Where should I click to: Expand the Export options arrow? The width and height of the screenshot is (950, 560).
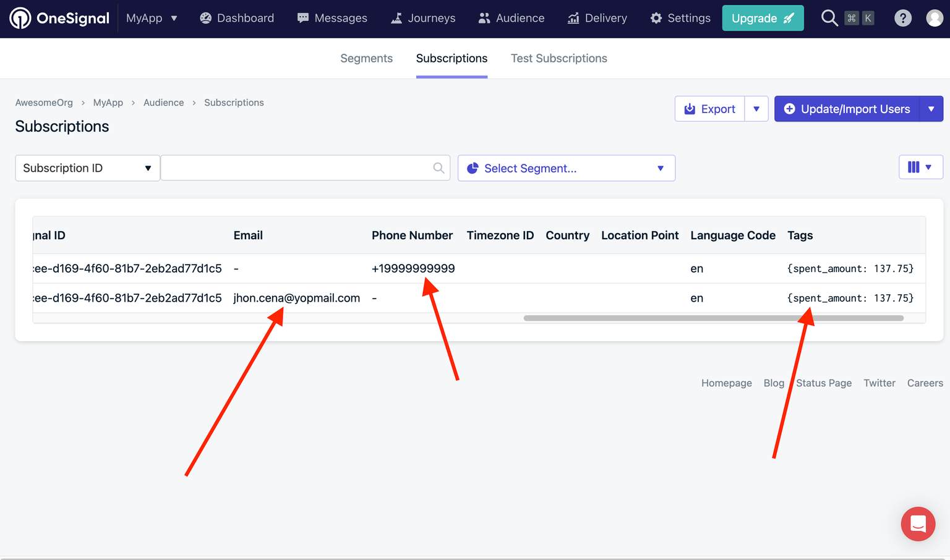coord(756,109)
